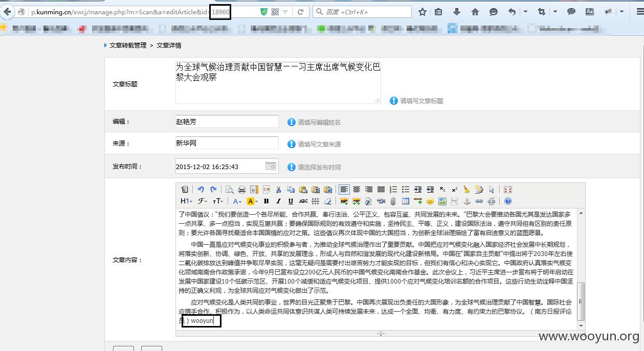Insert a table into the article
This screenshot has height=351, width=644.
click(x=406, y=201)
